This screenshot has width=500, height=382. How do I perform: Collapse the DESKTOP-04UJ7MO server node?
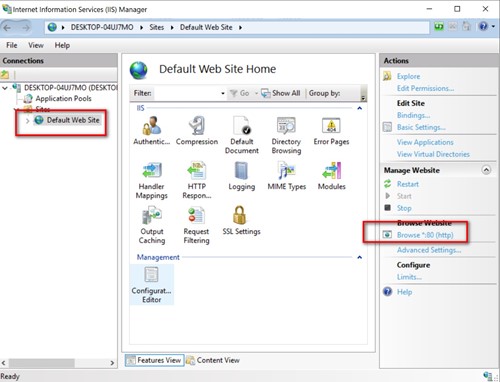pos(5,88)
